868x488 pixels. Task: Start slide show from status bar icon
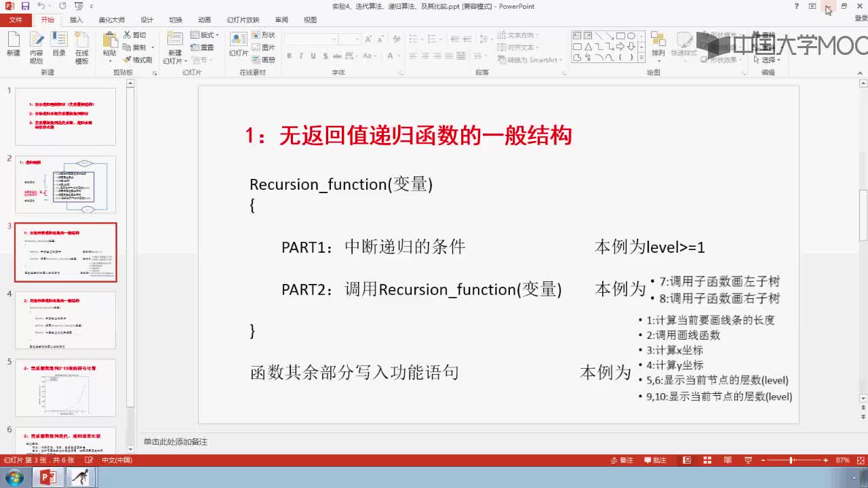(748, 460)
